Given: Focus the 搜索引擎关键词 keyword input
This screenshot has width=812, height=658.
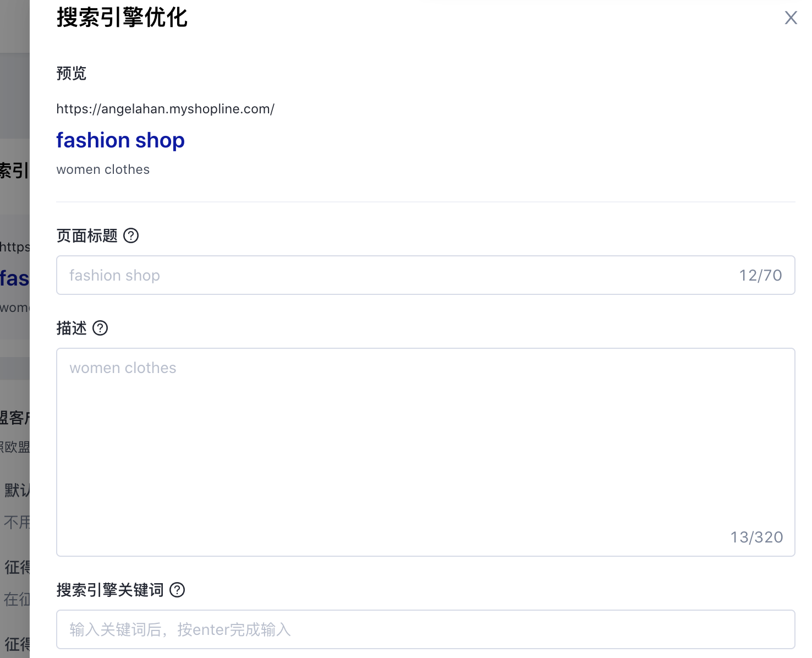Looking at the screenshot, I should (x=425, y=629).
